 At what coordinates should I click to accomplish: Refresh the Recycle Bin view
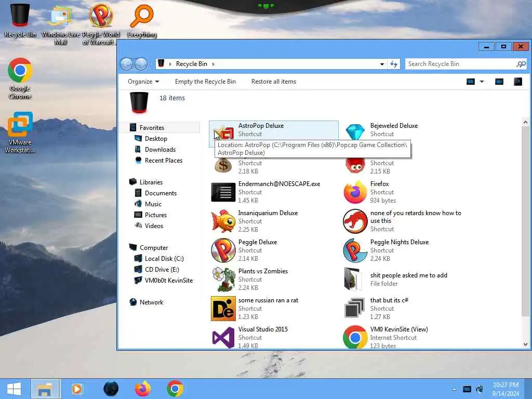coord(394,64)
